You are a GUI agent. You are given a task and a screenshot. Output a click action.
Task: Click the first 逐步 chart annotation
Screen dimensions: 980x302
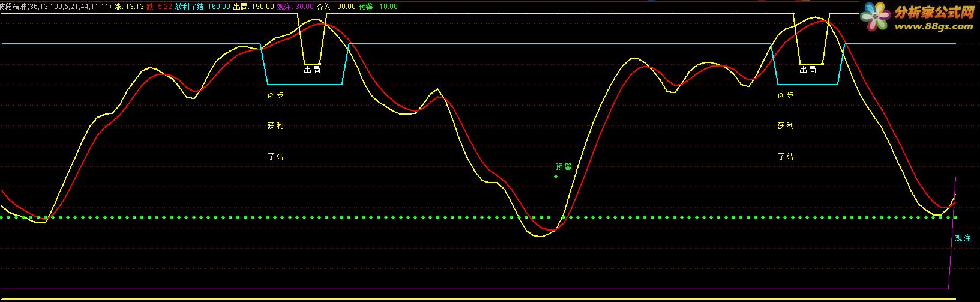(x=275, y=95)
